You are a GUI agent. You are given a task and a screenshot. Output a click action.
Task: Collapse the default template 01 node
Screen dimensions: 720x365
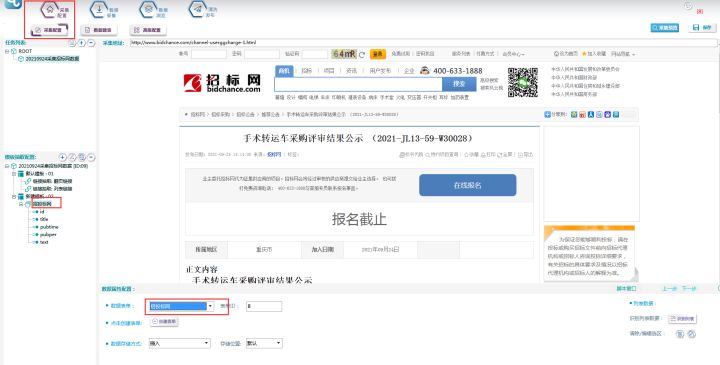coord(14,174)
